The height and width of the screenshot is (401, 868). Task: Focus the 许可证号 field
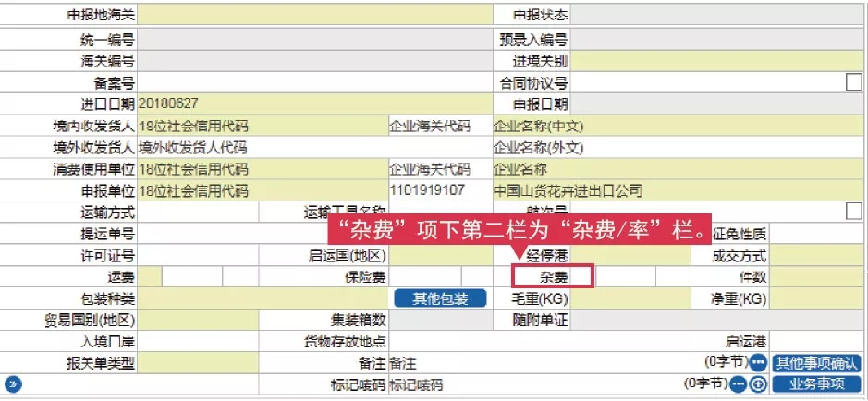[198, 255]
